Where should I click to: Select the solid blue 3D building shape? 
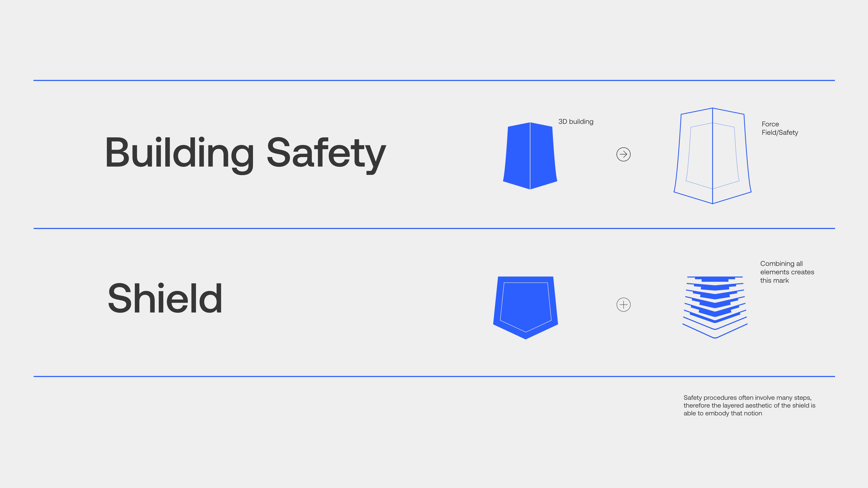pos(530,156)
